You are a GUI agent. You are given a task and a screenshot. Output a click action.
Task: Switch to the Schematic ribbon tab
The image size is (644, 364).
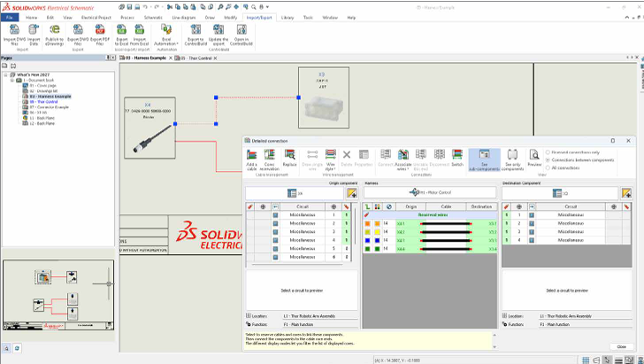coord(153,18)
